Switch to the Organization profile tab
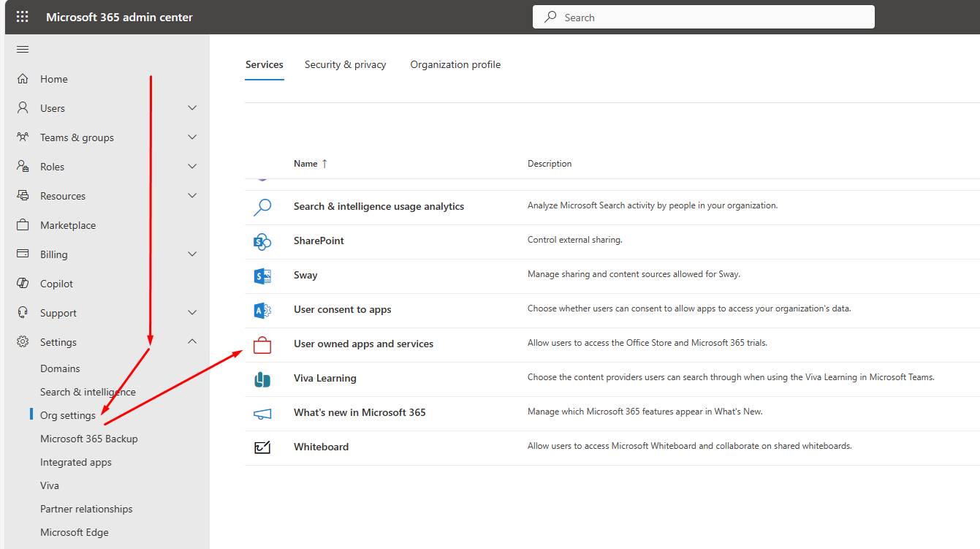This screenshot has height=549, width=980. (x=455, y=64)
